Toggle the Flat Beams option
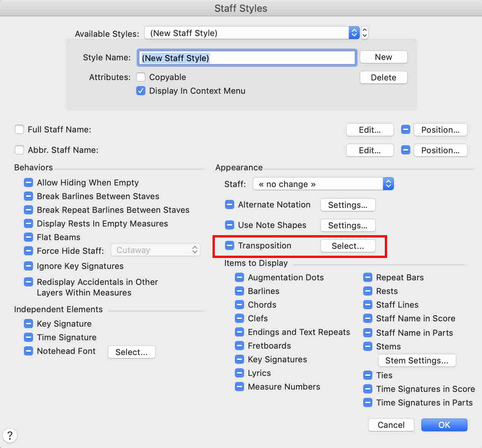Image resolution: width=482 pixels, height=448 pixels. tap(28, 237)
